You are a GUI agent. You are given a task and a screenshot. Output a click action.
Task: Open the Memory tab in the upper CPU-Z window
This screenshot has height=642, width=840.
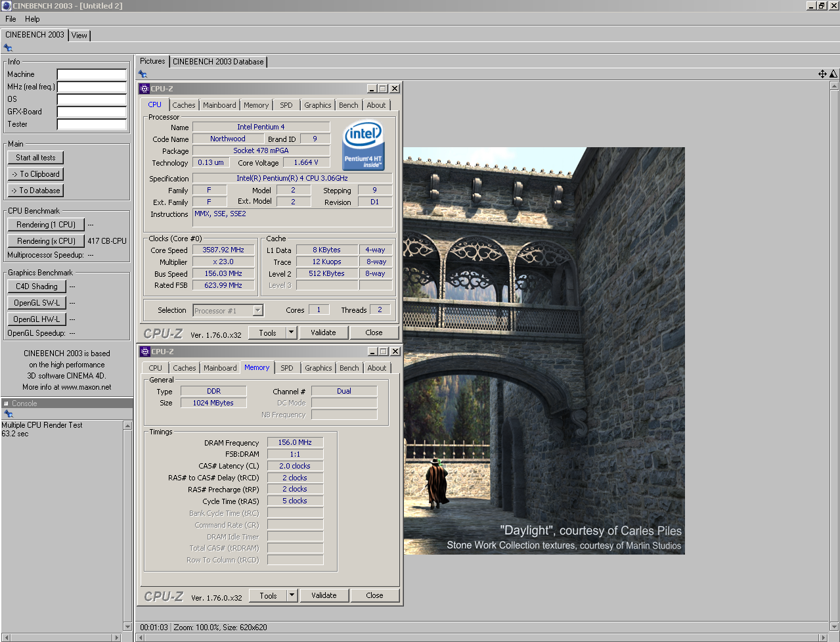[x=256, y=105]
